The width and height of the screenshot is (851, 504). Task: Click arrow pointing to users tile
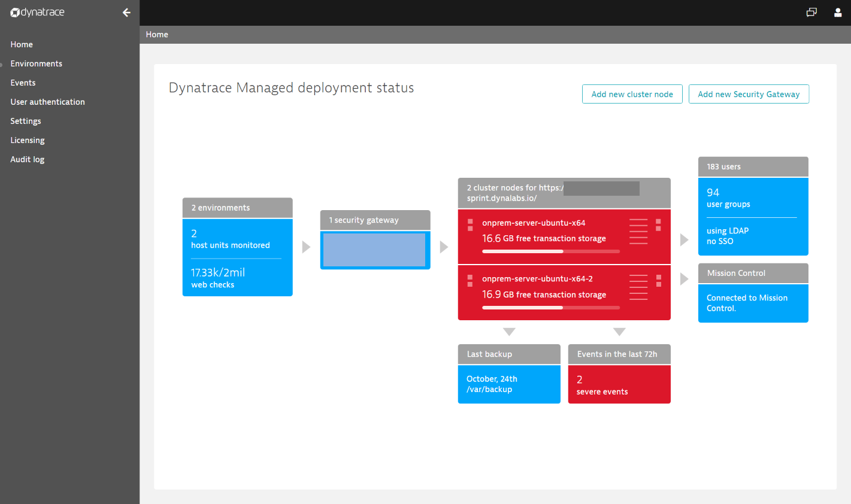click(x=684, y=240)
